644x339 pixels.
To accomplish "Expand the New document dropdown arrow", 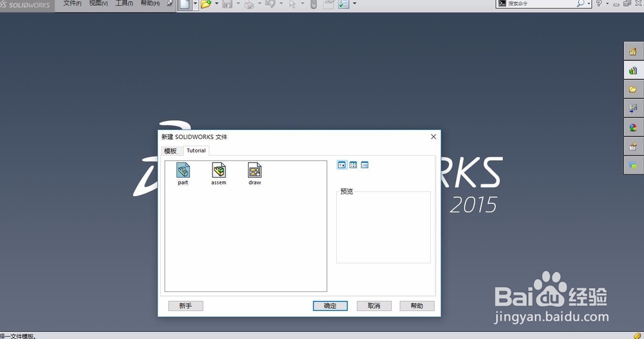I will [x=195, y=4].
